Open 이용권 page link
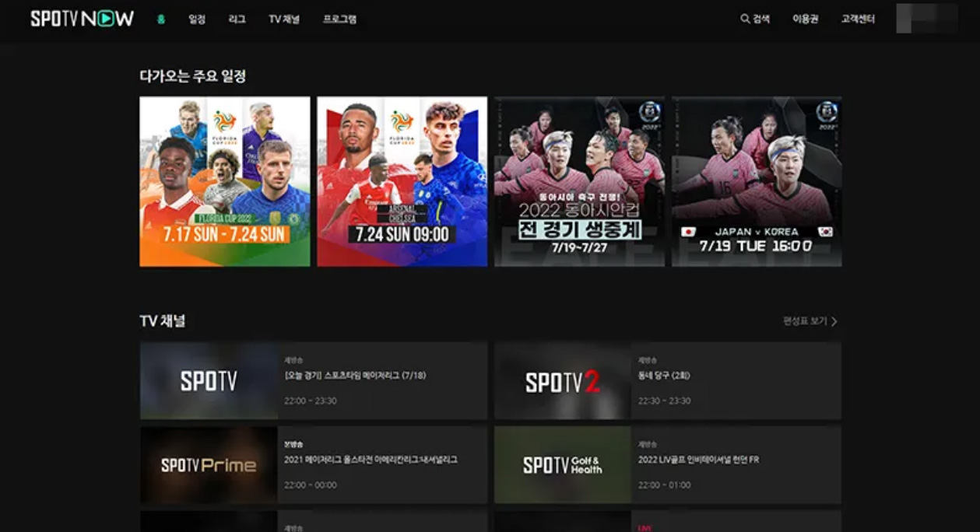Screen dimensions: 980x532 pyautogui.click(x=805, y=19)
